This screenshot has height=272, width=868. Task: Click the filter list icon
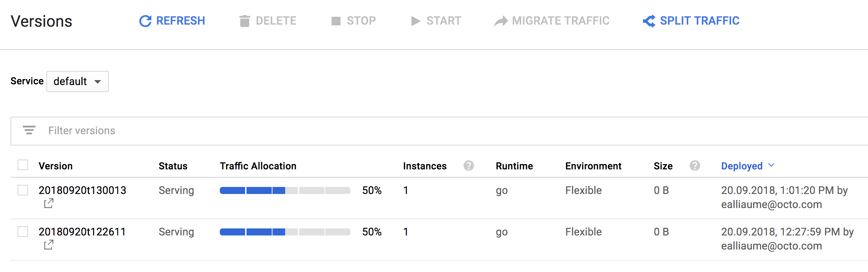(29, 130)
